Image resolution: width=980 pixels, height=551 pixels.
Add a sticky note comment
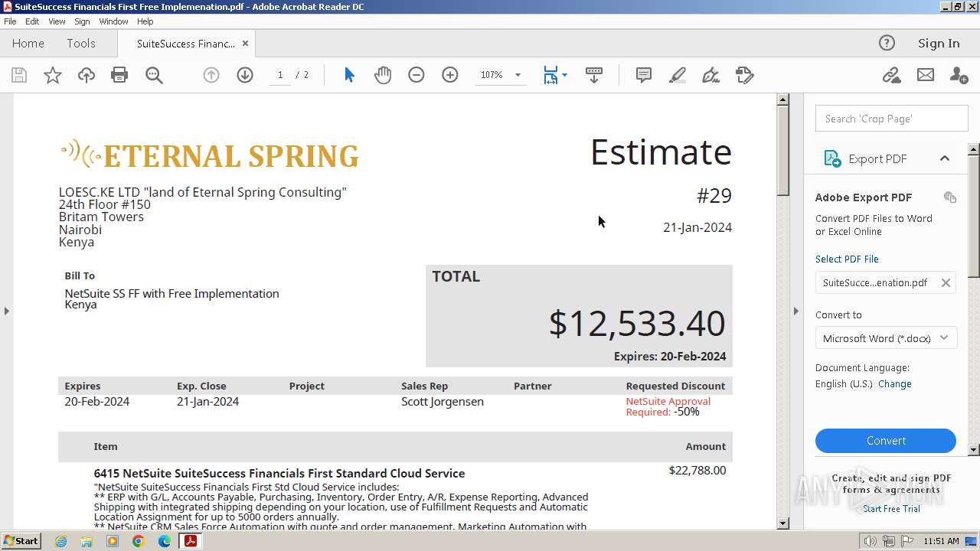coord(644,75)
